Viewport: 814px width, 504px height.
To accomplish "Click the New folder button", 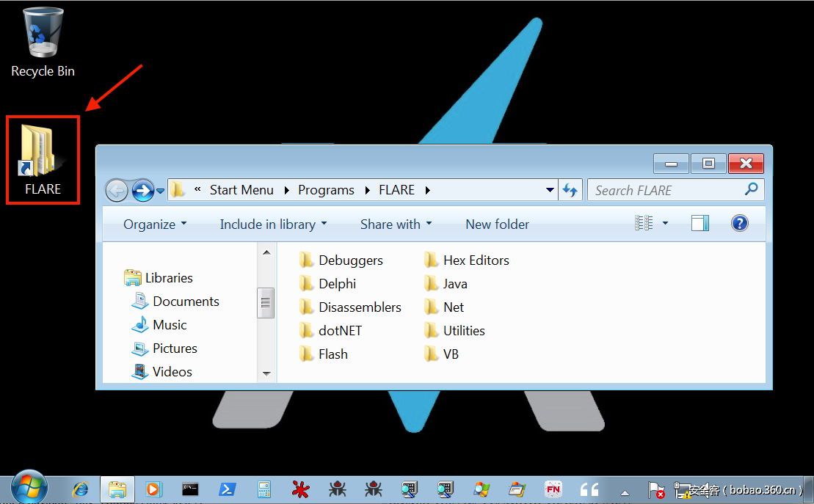I will tap(497, 224).
